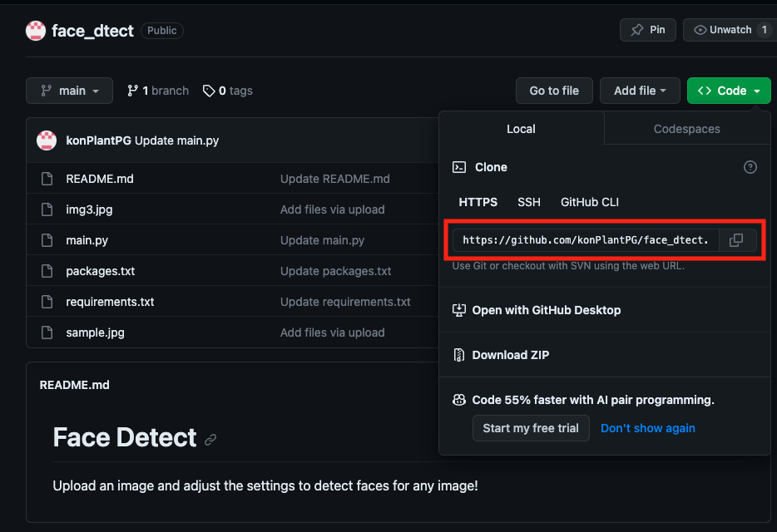Click the watcher count badge showing 1
The image size is (777, 532).
coord(765,30)
